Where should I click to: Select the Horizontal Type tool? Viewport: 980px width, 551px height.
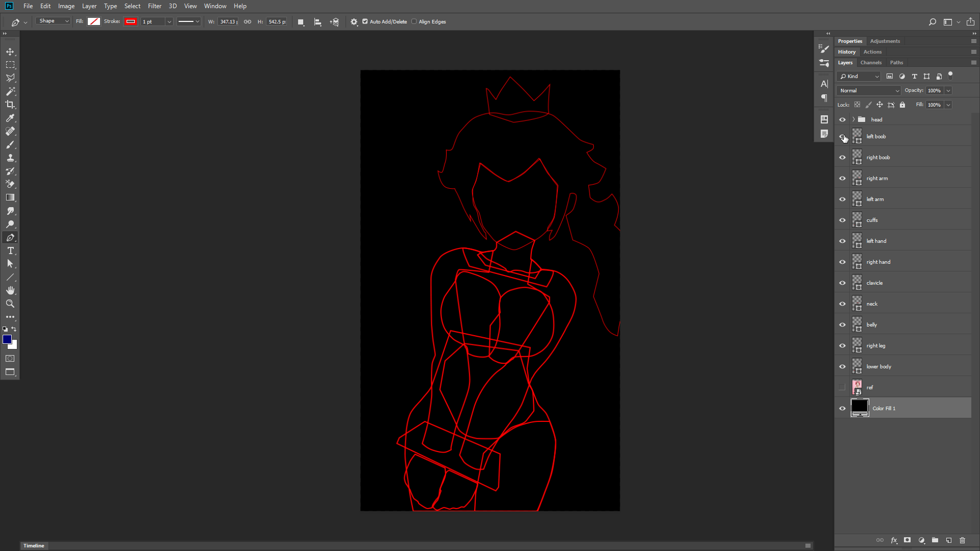click(10, 251)
